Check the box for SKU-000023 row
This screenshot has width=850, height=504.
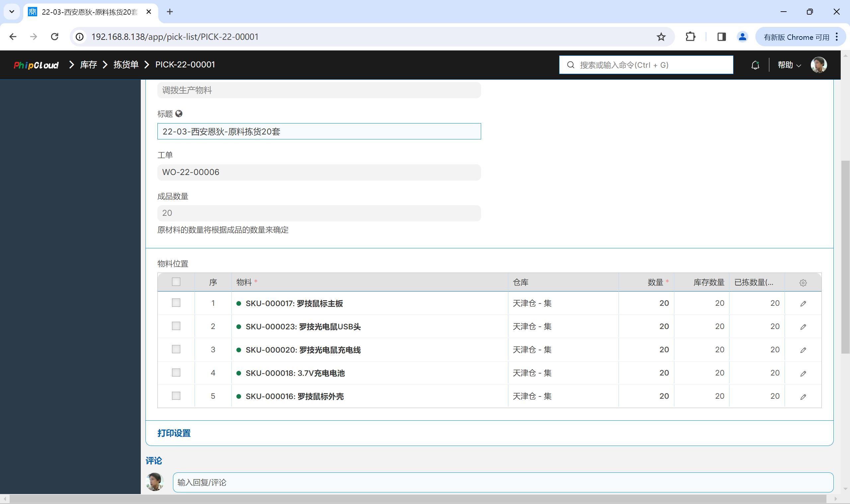(x=176, y=326)
